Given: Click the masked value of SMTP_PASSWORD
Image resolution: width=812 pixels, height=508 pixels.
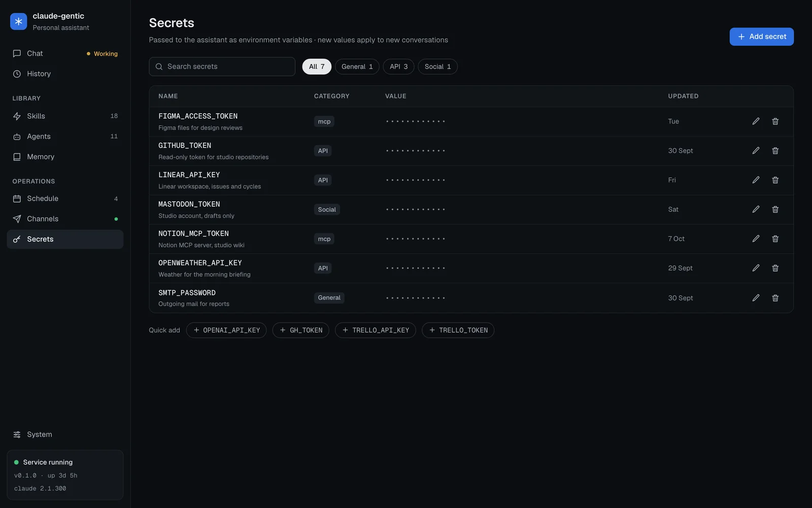Looking at the screenshot, I should pyautogui.click(x=415, y=298).
